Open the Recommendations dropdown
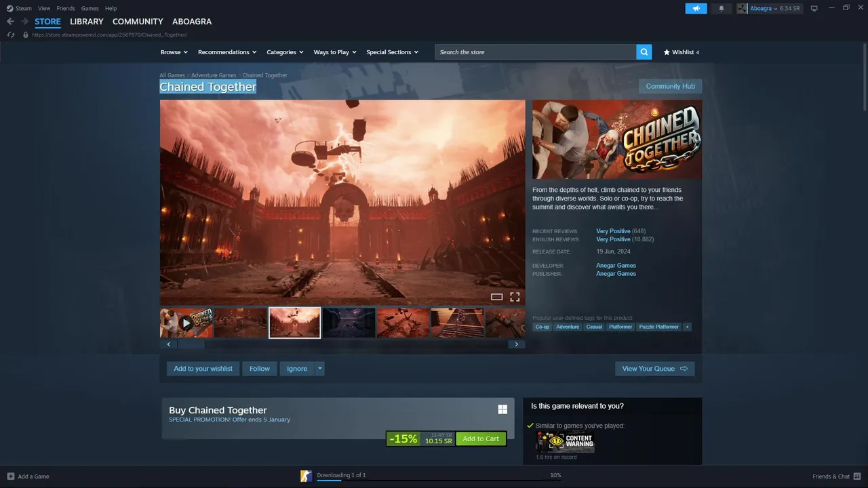 227,52
